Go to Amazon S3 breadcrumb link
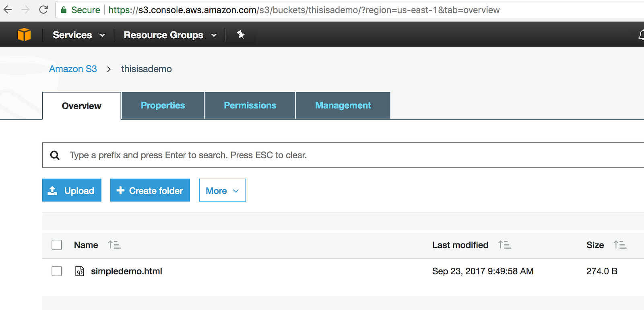The width and height of the screenshot is (644, 310). pyautogui.click(x=73, y=69)
